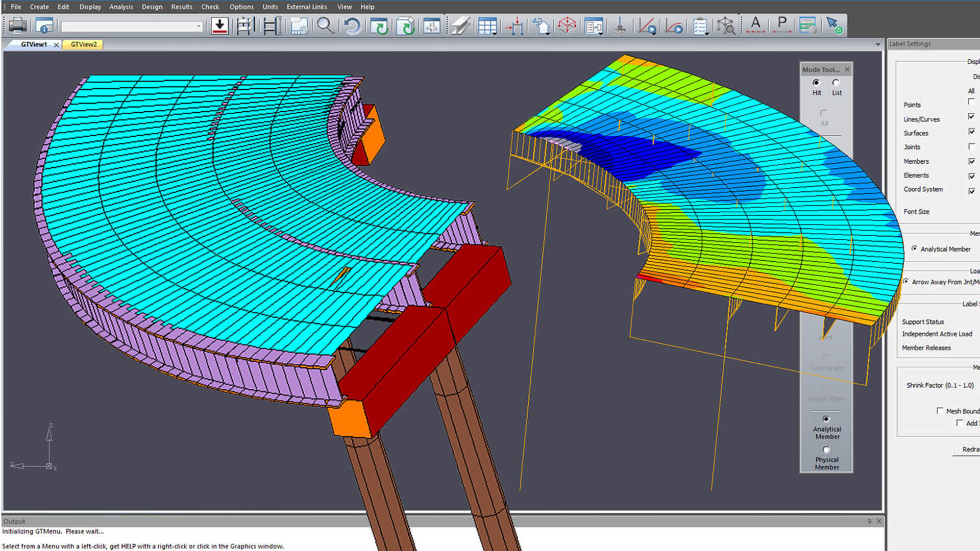Click the magnifying glass zoom icon
This screenshot has height=551, width=980.
tap(325, 26)
